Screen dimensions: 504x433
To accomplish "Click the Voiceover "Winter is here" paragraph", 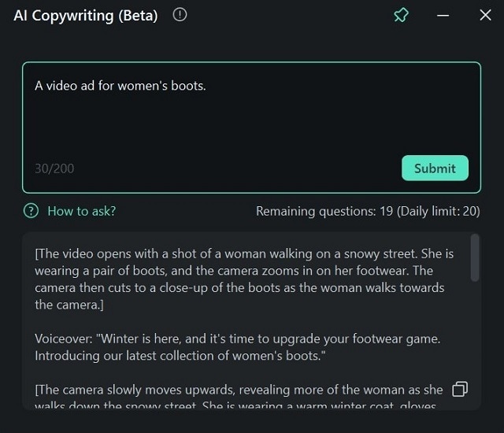I will (x=236, y=346).
